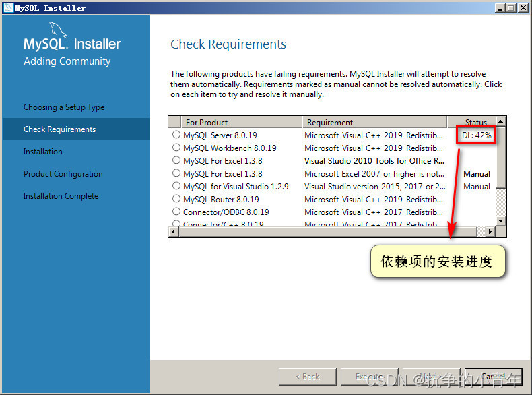Screen dimensions: 532x395
Task: Click the list's scroll right arrow
Action: pos(490,232)
